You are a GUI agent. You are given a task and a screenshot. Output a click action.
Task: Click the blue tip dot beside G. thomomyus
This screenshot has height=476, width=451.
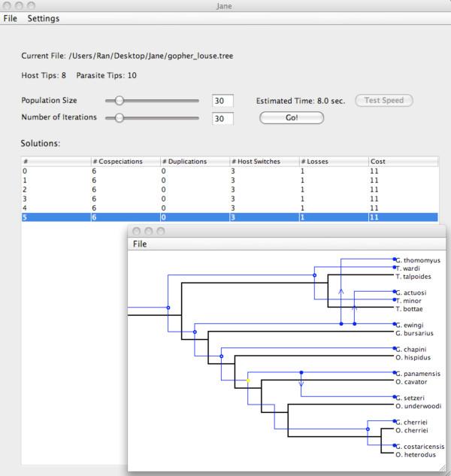pos(395,259)
